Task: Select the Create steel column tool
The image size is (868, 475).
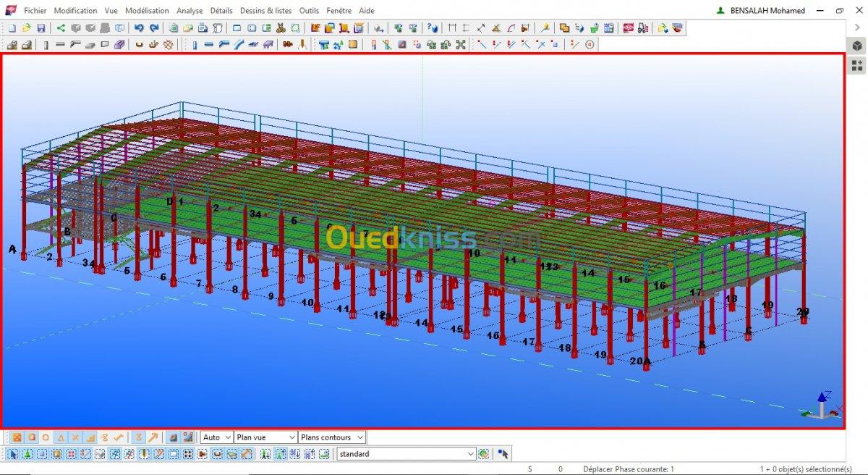Action: (195, 45)
